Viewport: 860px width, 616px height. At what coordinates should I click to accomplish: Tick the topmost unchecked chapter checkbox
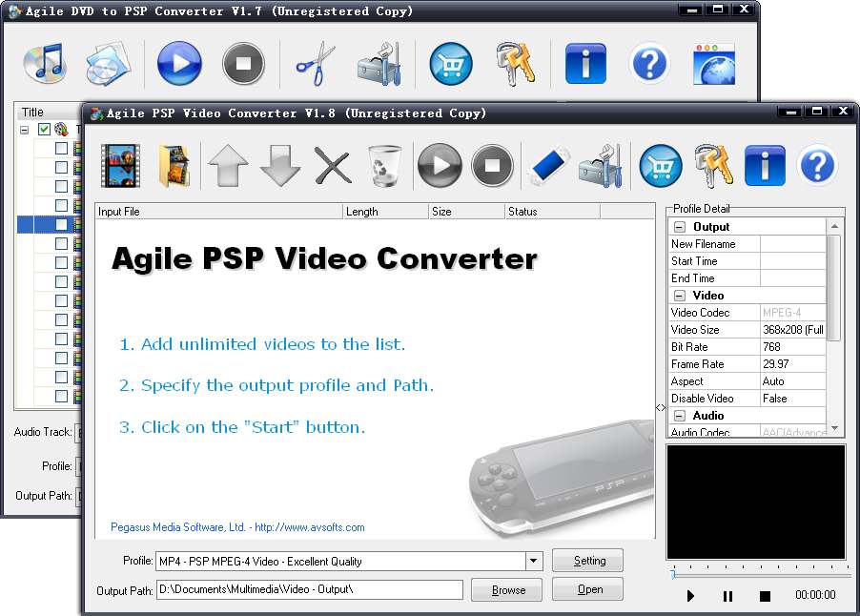[x=61, y=148]
